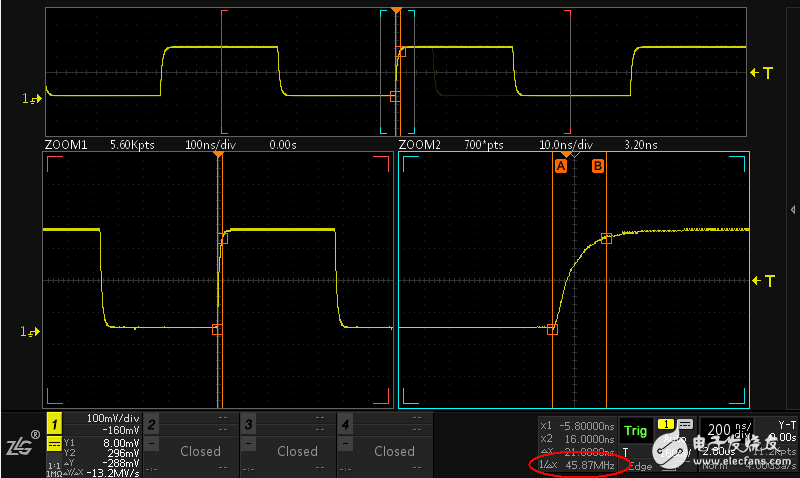Click the orange trigger position marker atop main waveform
The width and height of the screenshot is (800, 478).
point(397,11)
